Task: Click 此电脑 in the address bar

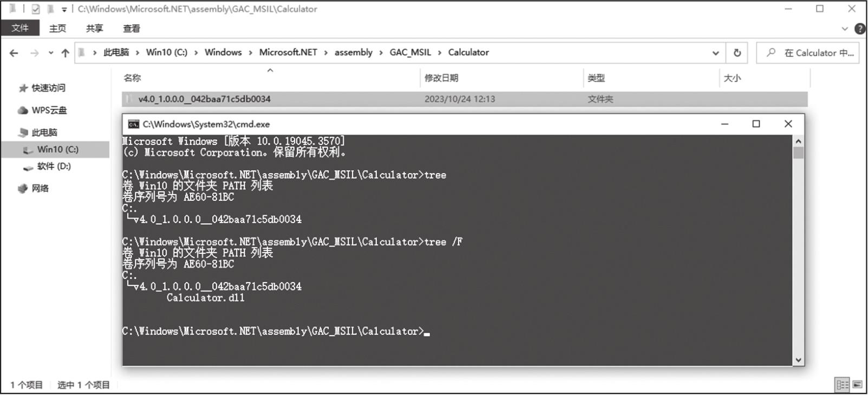Action: pyautogui.click(x=116, y=52)
